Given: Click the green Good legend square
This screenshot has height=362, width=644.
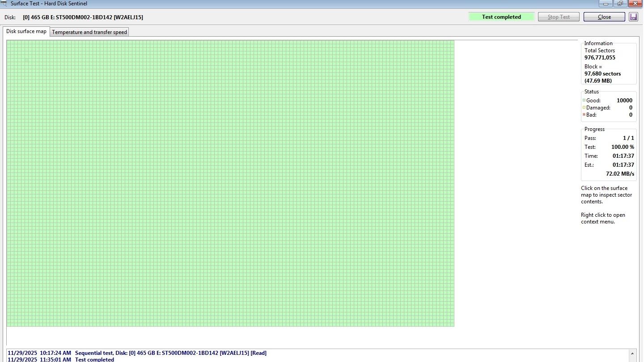Looking at the screenshot, I should pos(584,101).
